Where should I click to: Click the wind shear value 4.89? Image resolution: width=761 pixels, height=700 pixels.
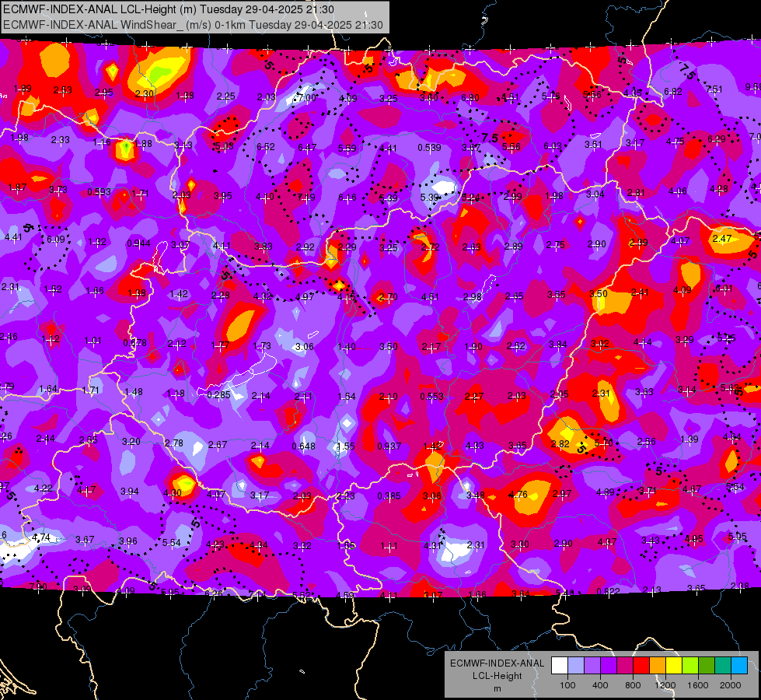pos(606,492)
